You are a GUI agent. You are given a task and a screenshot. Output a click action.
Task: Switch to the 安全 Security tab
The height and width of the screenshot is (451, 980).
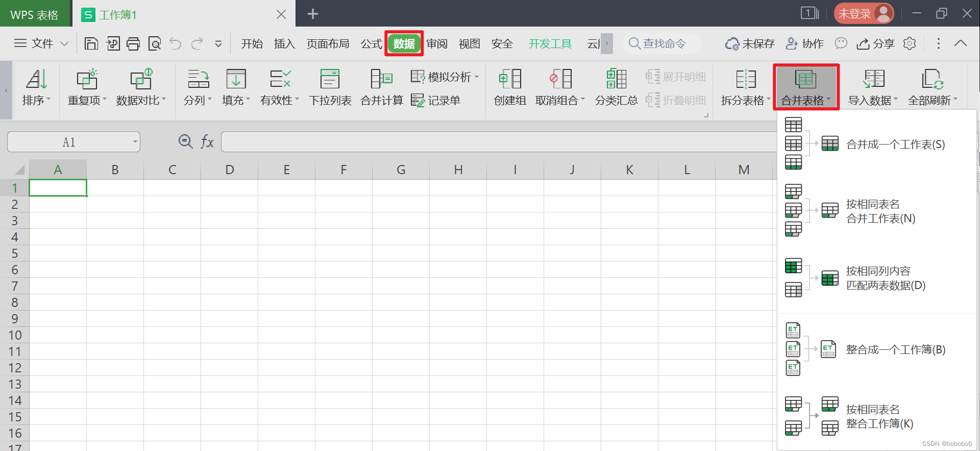click(502, 44)
